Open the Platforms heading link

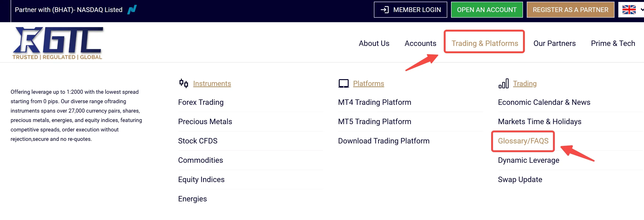pyautogui.click(x=368, y=83)
